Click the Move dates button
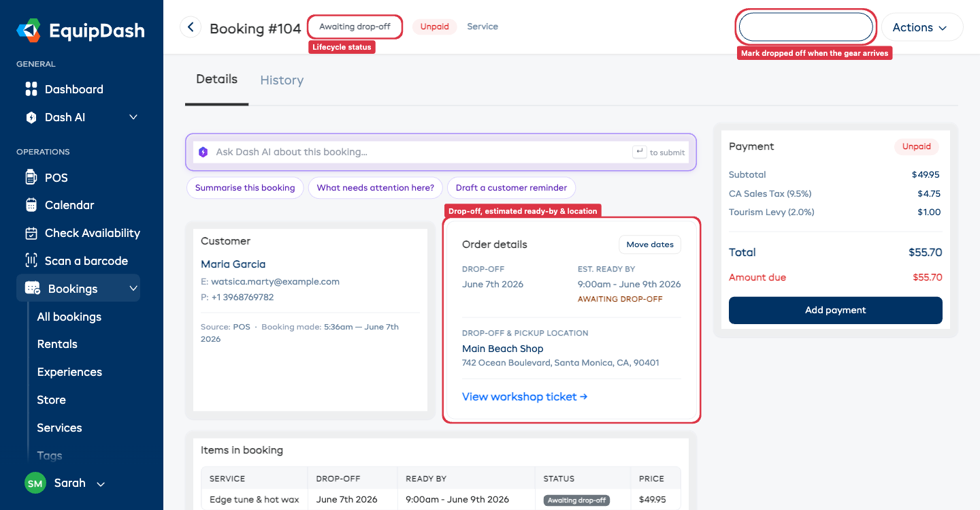980x510 pixels. (x=650, y=244)
